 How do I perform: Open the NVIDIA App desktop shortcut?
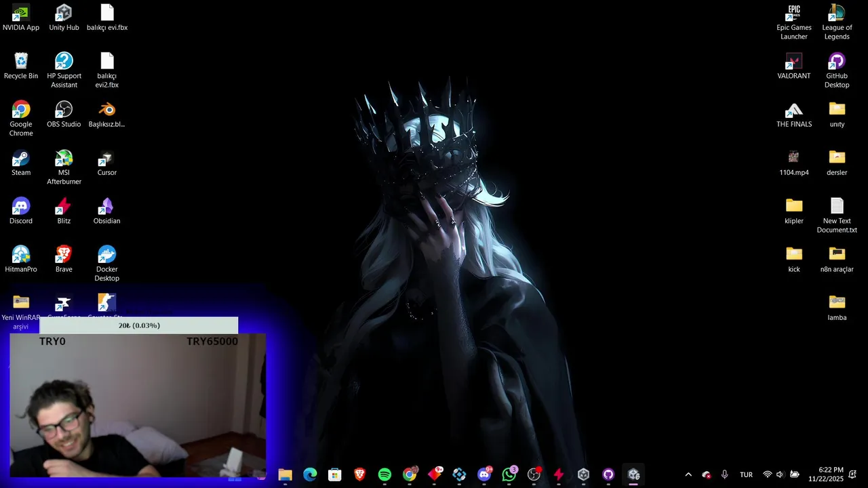[21, 18]
